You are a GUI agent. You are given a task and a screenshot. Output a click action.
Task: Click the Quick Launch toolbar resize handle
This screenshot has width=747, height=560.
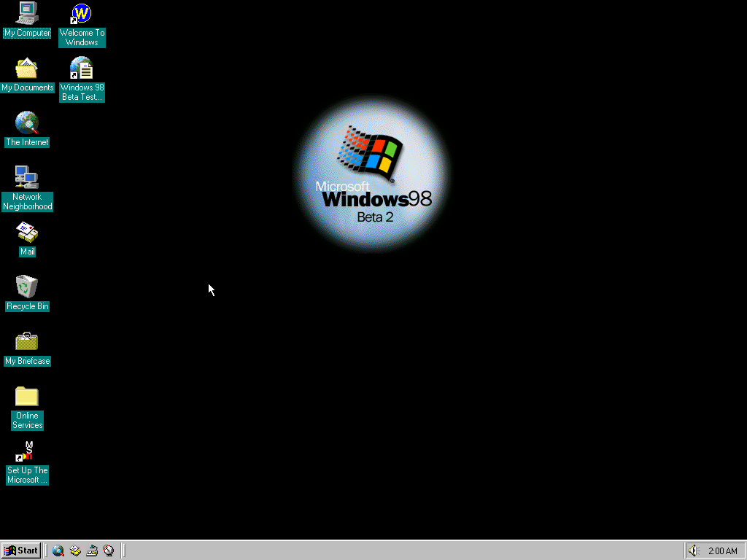tap(47, 551)
